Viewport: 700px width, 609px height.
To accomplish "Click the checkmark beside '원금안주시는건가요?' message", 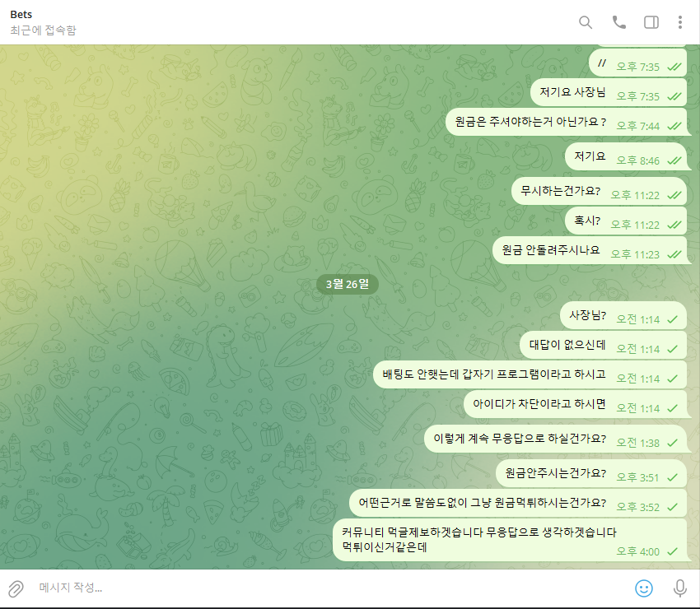I will pyautogui.click(x=673, y=477).
